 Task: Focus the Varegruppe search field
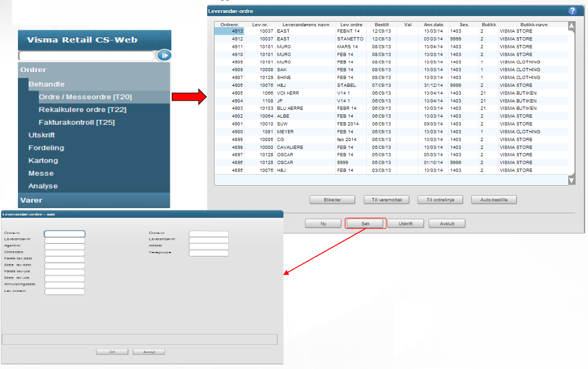click(209, 253)
